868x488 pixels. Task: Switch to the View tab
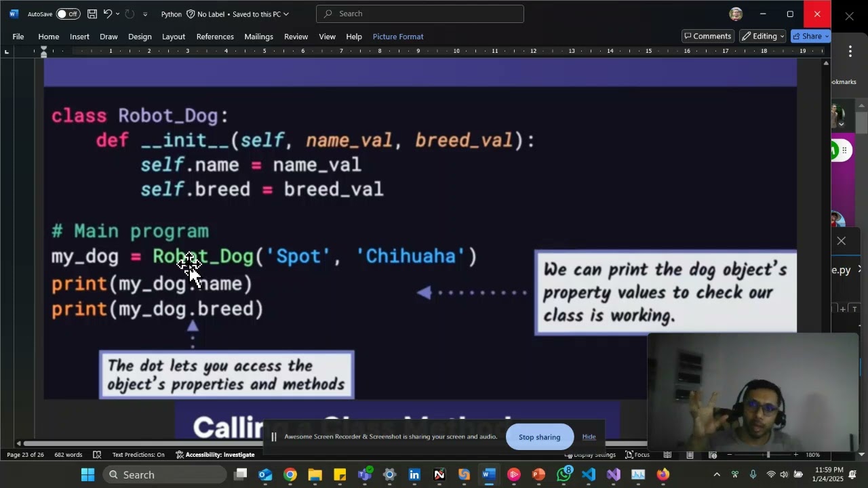tap(327, 37)
